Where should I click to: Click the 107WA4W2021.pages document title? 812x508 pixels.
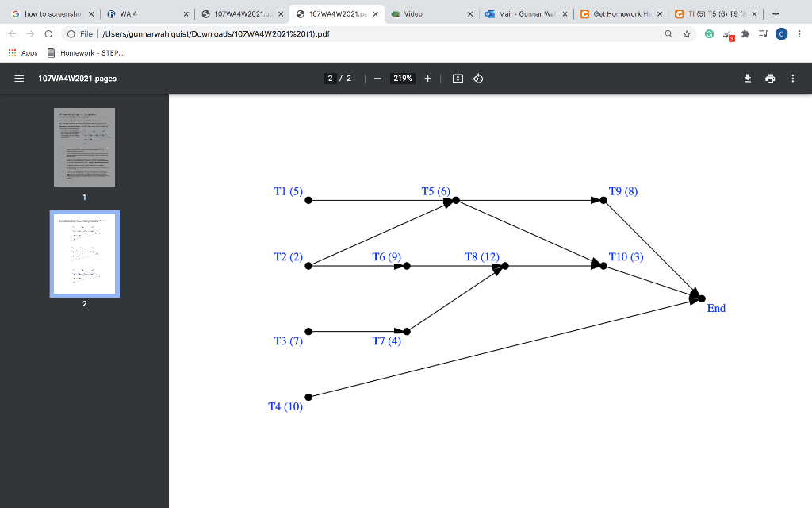coord(77,79)
